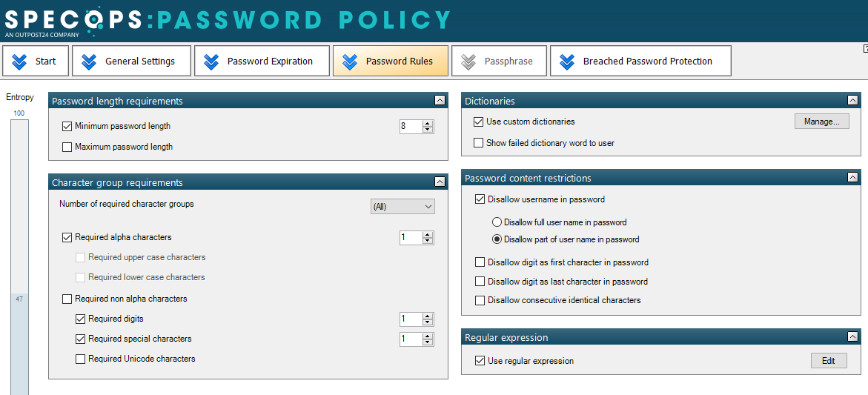Viewport: 868px width, 395px height.
Task: Decrease the required alpha characters count
Action: (x=428, y=241)
